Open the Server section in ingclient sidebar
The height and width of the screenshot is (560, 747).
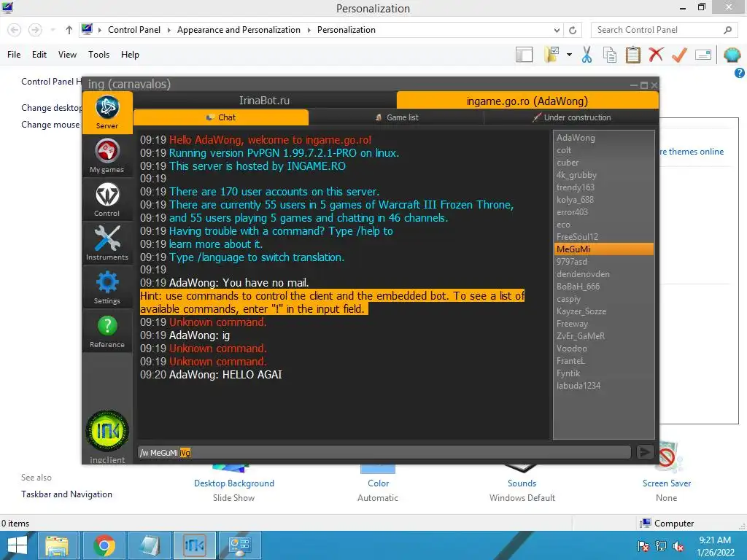[x=107, y=112]
